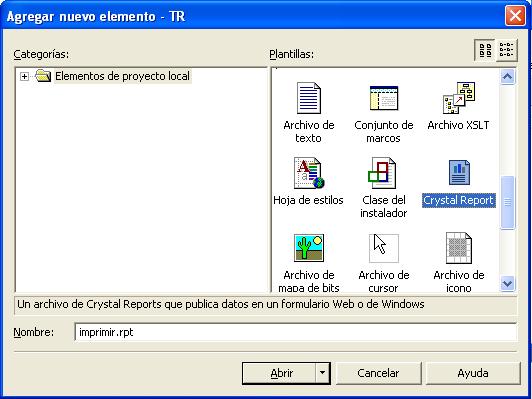The image size is (532, 399).
Task: Select the Archivo XSLT template icon
Action: [x=459, y=98]
